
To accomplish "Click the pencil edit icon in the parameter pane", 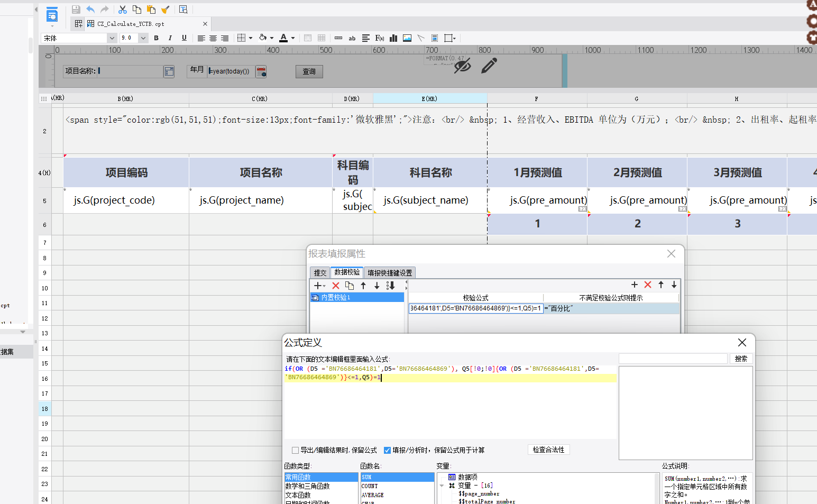I will pyautogui.click(x=489, y=66).
